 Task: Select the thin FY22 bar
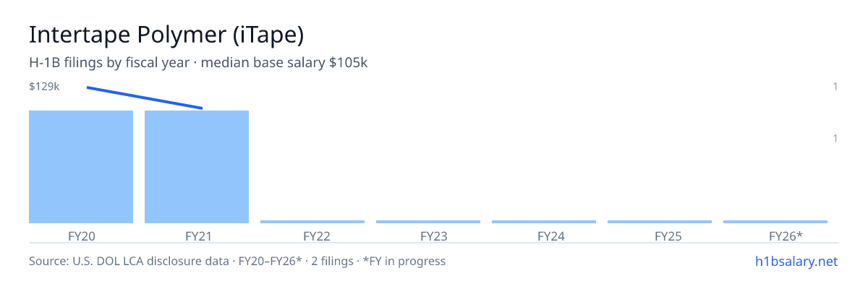pos(312,222)
